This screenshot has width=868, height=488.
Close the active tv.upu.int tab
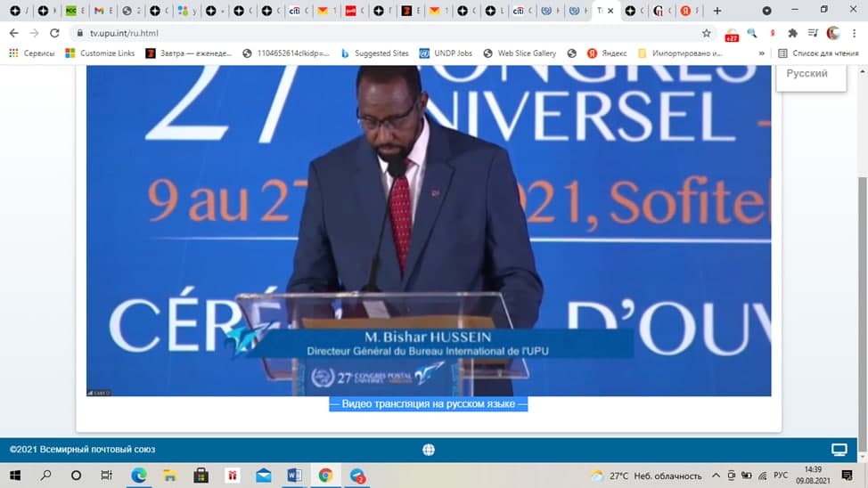point(610,11)
